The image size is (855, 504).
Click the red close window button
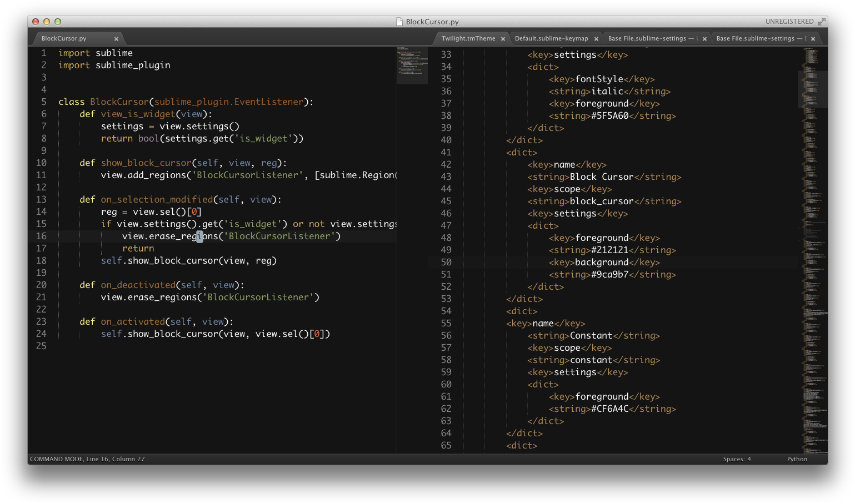(36, 22)
